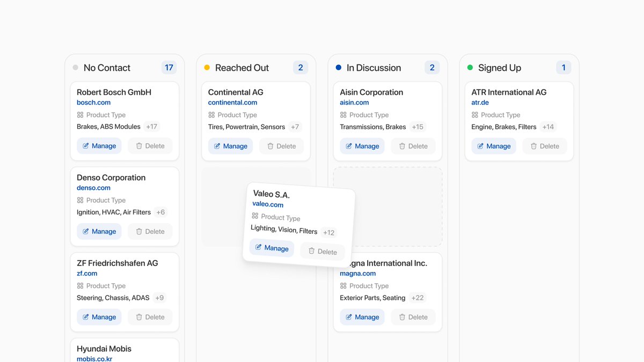Image resolution: width=644 pixels, height=362 pixels.
Task: Click pencil icon in Aisin Corporation Manage button
Action: (x=349, y=146)
